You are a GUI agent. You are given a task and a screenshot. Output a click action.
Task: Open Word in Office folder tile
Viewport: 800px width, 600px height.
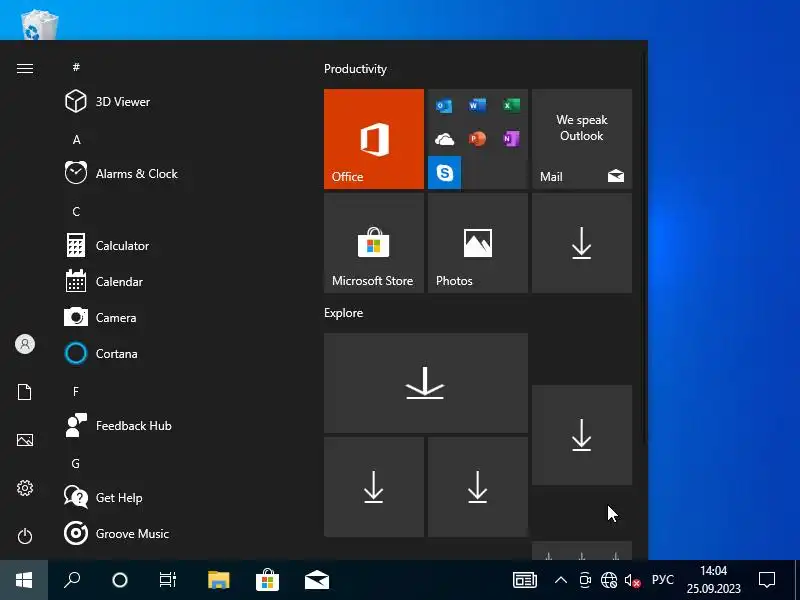pyautogui.click(x=478, y=105)
